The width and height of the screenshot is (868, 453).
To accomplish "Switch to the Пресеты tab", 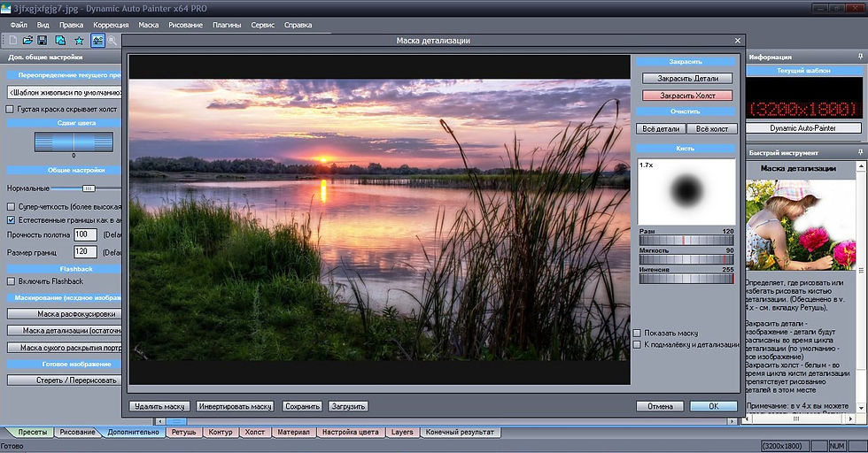I will pos(32,432).
